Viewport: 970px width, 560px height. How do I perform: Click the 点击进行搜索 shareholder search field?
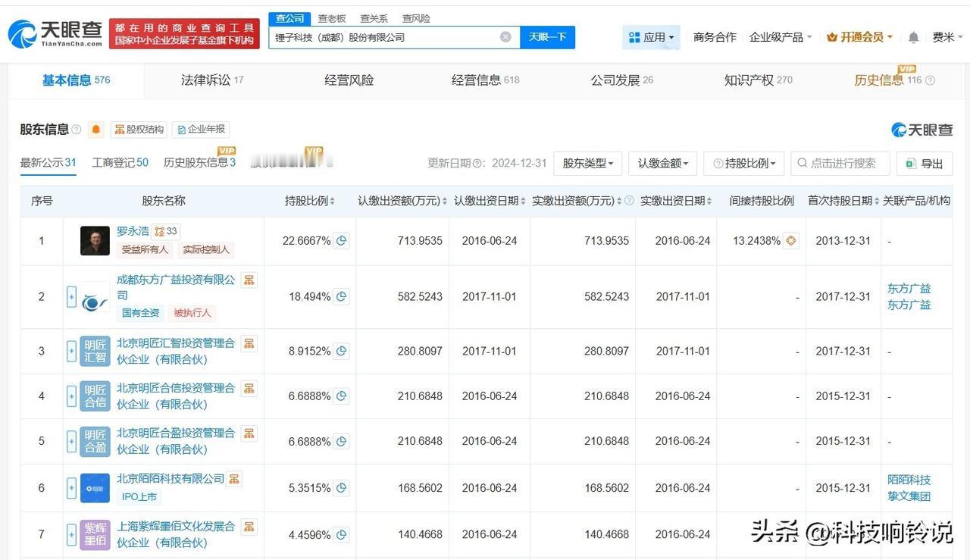(x=840, y=164)
